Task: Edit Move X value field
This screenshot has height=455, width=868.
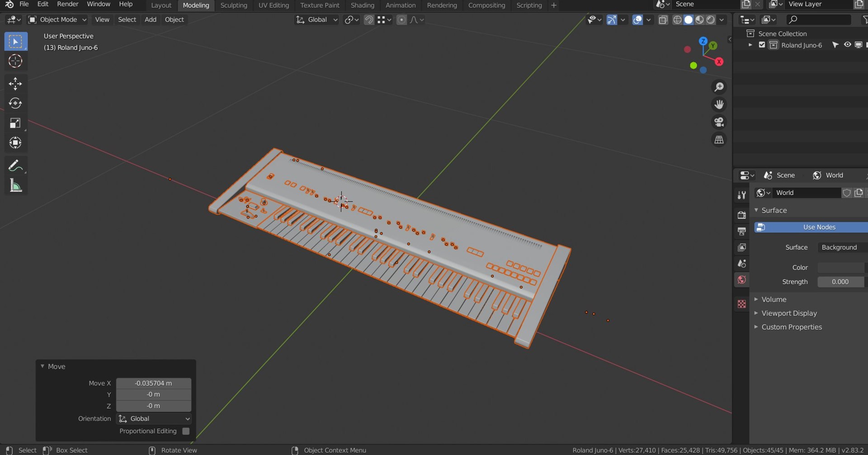Action: pos(154,384)
